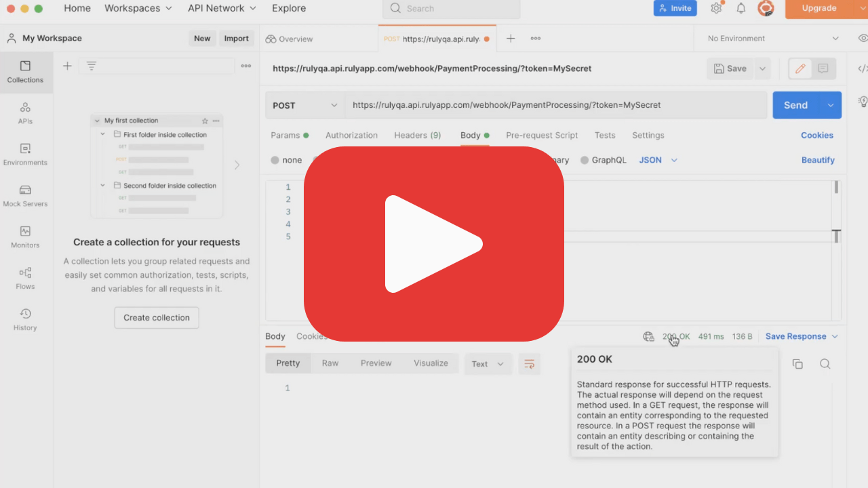Click the Cookies link
Viewport: 868px width, 488px height.
[817, 135]
